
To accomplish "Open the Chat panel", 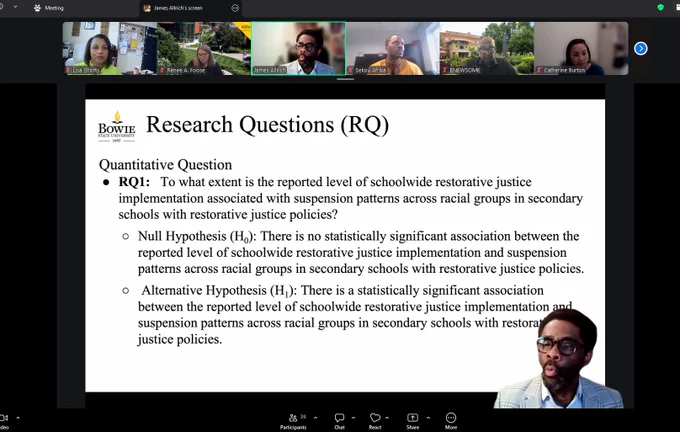I will [340, 421].
